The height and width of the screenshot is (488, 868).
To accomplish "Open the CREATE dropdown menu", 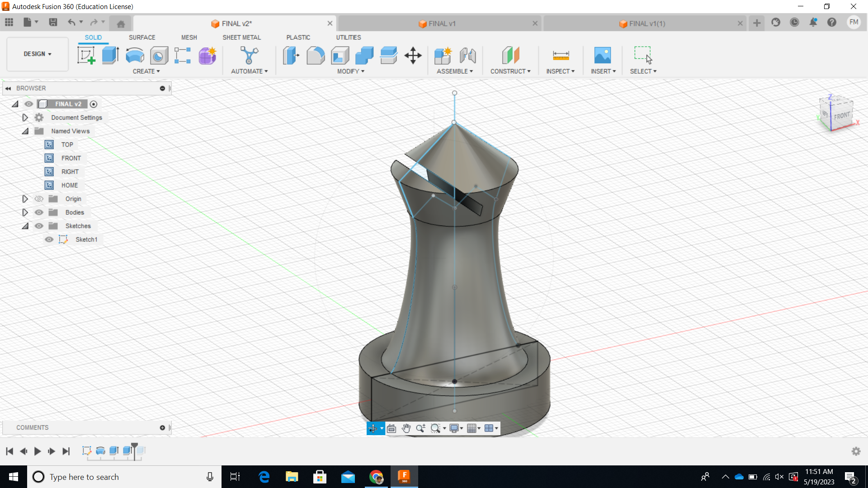I will pos(146,71).
